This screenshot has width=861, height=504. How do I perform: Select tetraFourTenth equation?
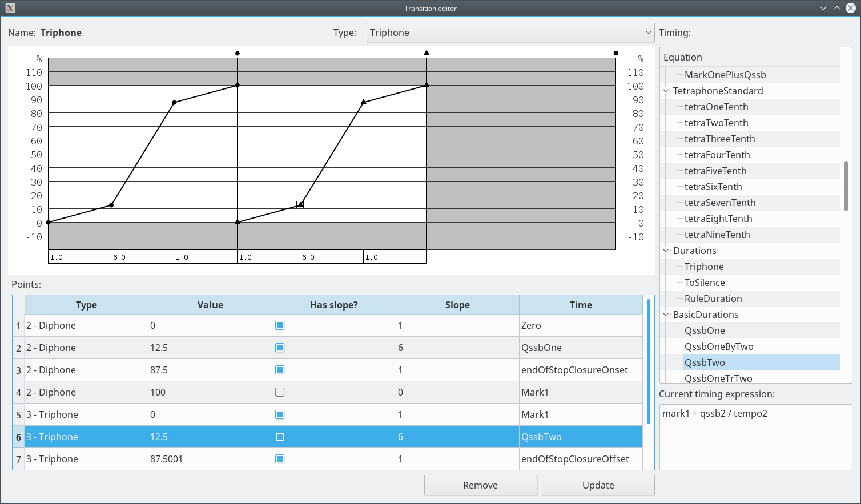pos(717,155)
